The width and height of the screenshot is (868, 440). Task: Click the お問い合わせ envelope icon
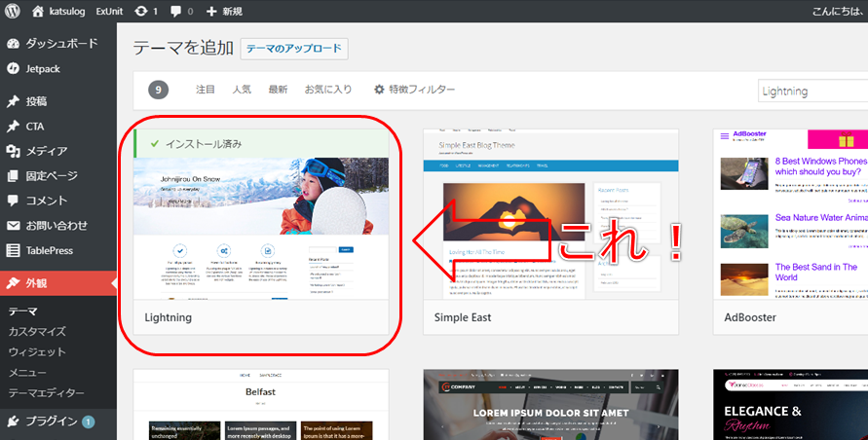[13, 226]
